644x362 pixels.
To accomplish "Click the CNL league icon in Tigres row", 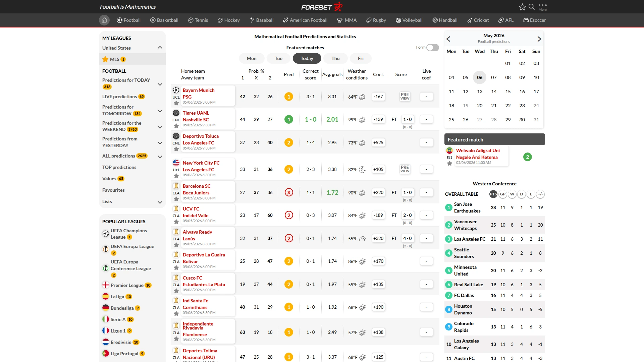I will tap(176, 113).
